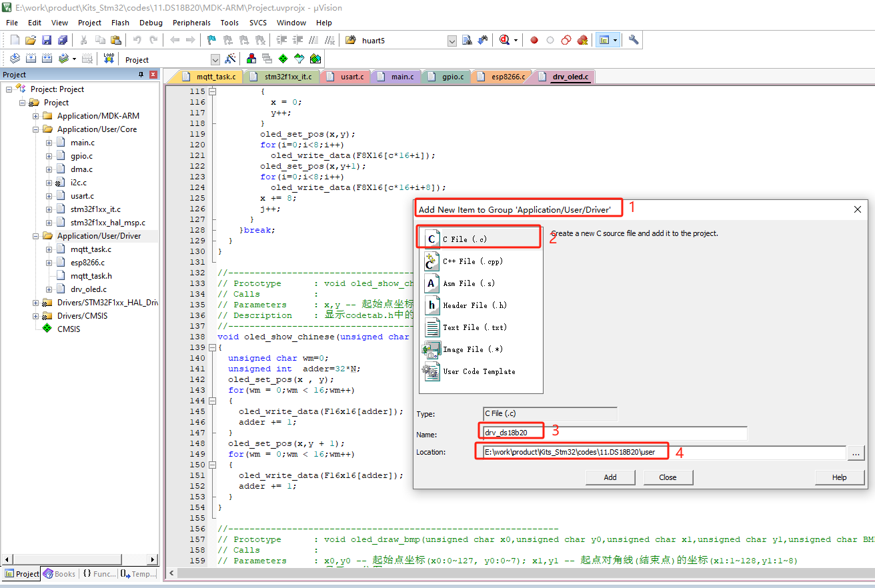Open Configuration via wrench icon
875x588 pixels.
[x=634, y=40]
